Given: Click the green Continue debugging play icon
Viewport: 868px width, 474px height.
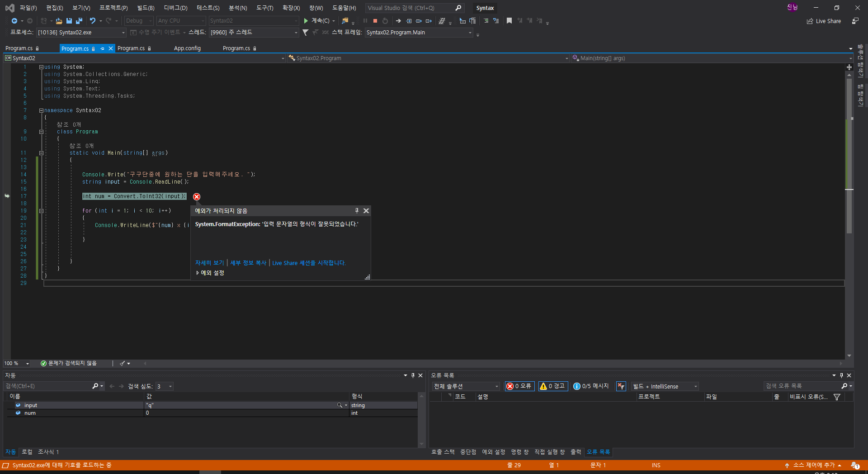Looking at the screenshot, I should [306, 21].
